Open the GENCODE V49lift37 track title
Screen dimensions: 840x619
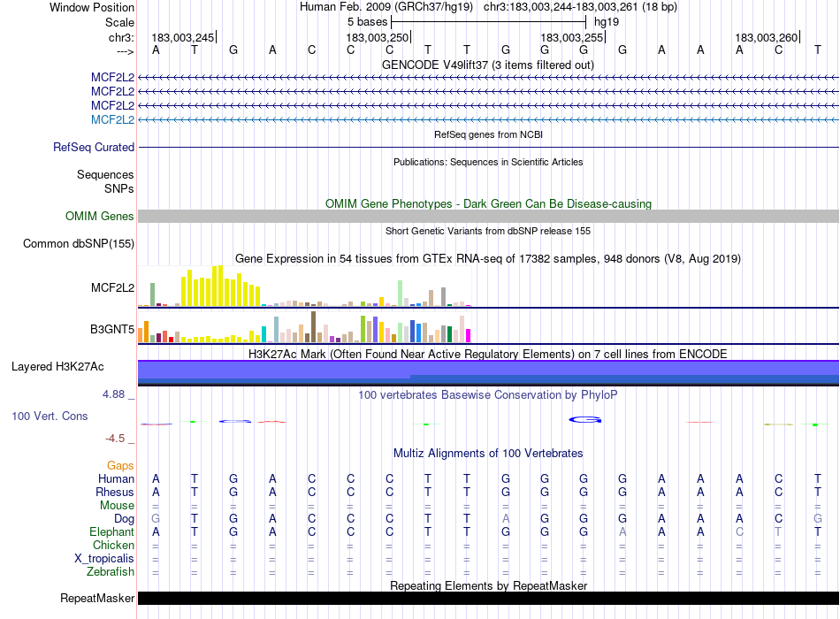488,65
